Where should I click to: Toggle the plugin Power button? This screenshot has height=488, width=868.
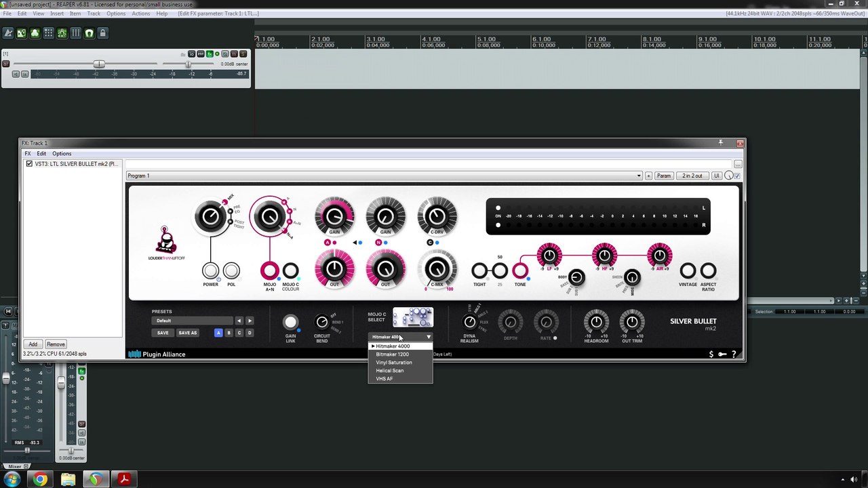tap(210, 271)
